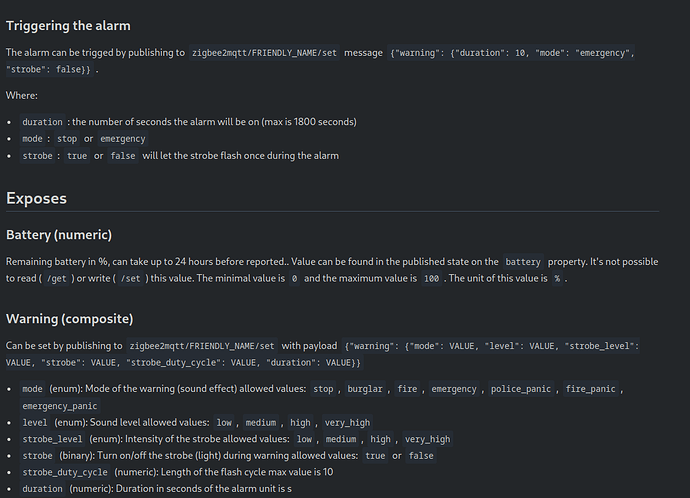Click the "burglar" mode value
This screenshot has height=498, width=690.
click(x=366, y=389)
